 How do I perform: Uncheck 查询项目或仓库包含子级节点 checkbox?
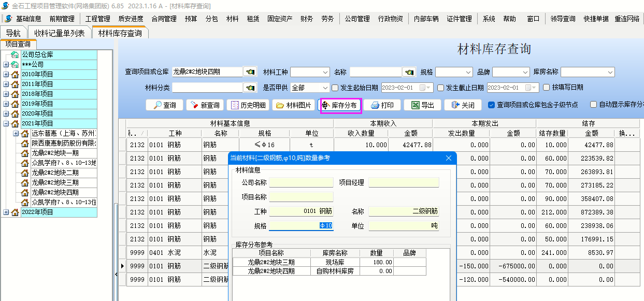click(492, 105)
